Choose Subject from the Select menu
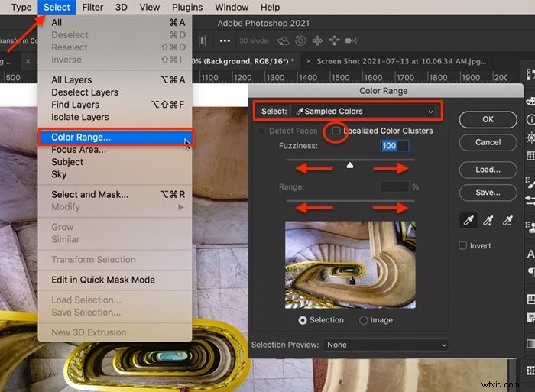The width and height of the screenshot is (535, 392). point(115,162)
